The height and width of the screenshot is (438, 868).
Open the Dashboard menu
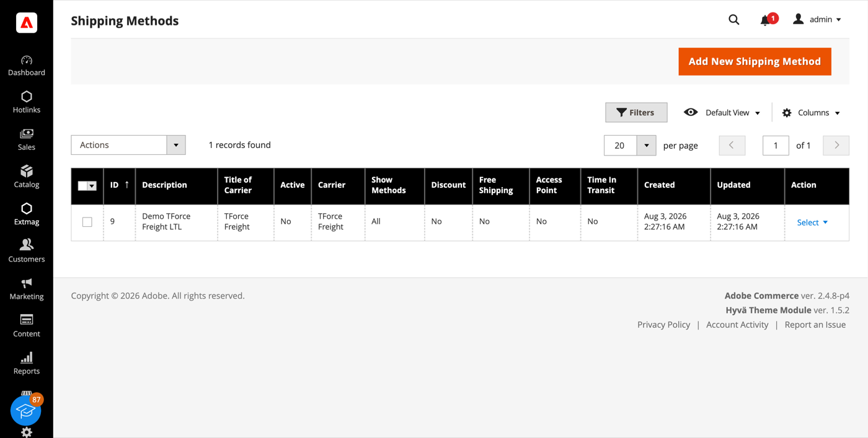pyautogui.click(x=27, y=66)
